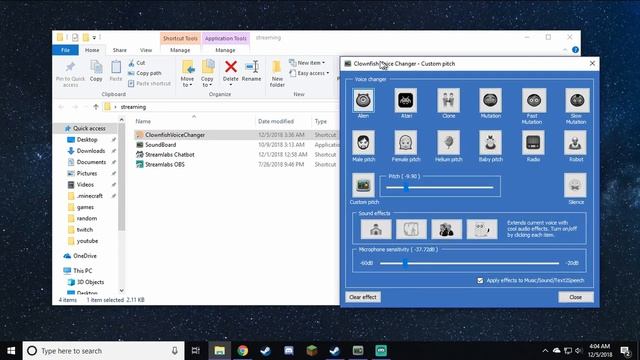This screenshot has width=640, height=360.
Task: Adjust the Pitch slider handle
Action: pyautogui.click(x=406, y=188)
